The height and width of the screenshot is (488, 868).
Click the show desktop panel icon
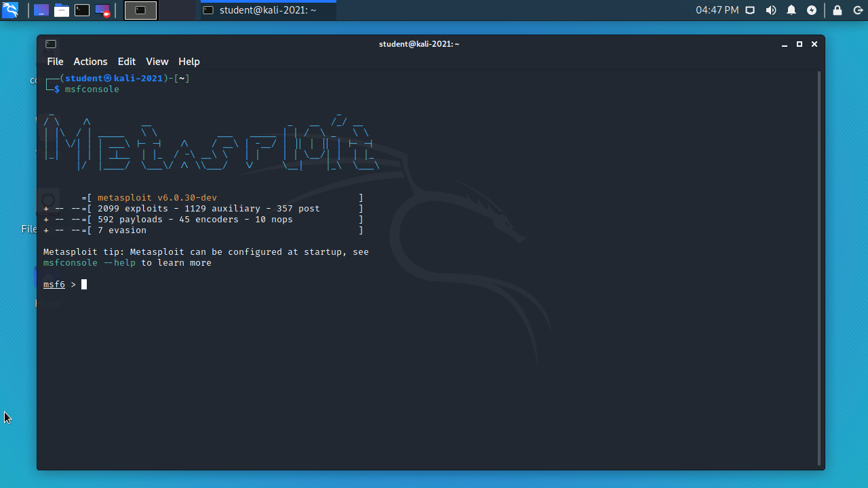[41, 10]
